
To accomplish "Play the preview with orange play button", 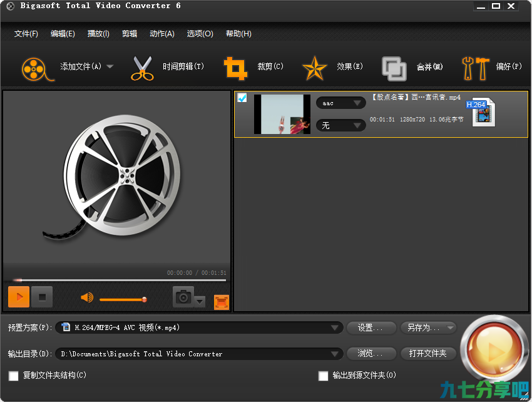I will point(19,297).
